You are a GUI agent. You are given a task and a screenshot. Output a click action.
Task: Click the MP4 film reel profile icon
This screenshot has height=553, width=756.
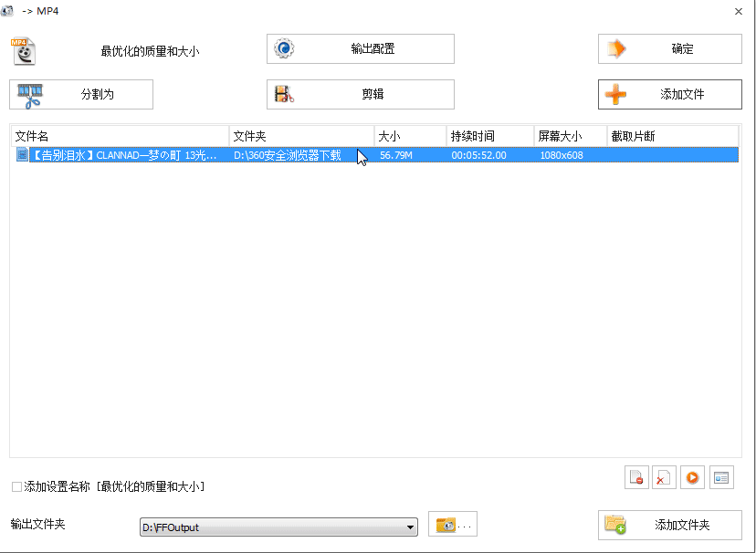coord(24,50)
